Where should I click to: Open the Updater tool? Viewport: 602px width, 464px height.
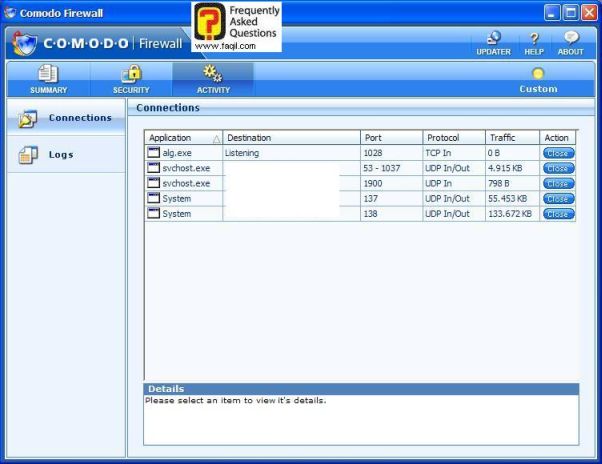tap(493, 43)
